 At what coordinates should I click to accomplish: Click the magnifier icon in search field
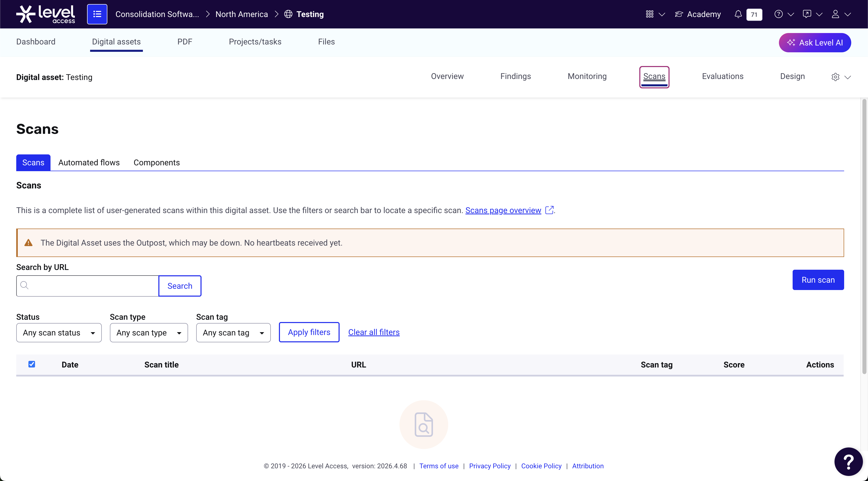point(24,285)
